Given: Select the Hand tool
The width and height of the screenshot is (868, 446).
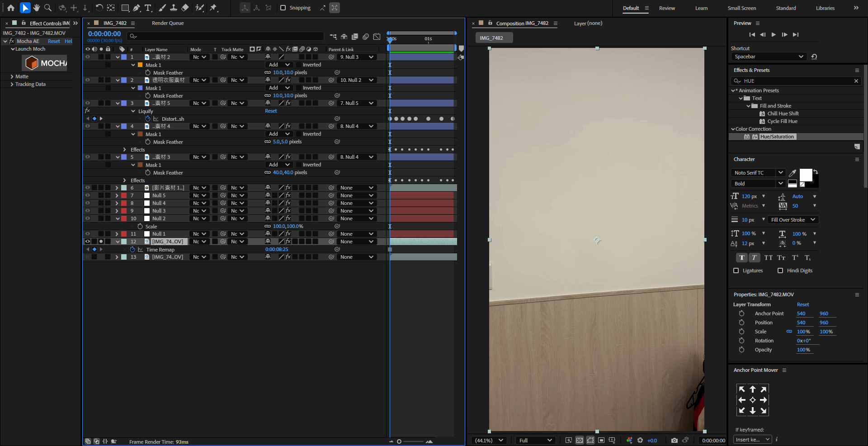Looking at the screenshot, I should (37, 8).
